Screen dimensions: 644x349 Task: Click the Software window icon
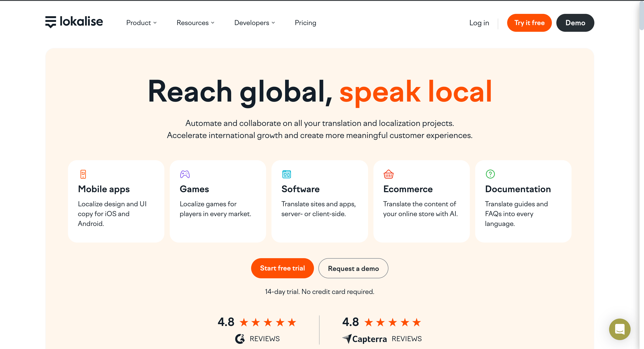tap(286, 174)
